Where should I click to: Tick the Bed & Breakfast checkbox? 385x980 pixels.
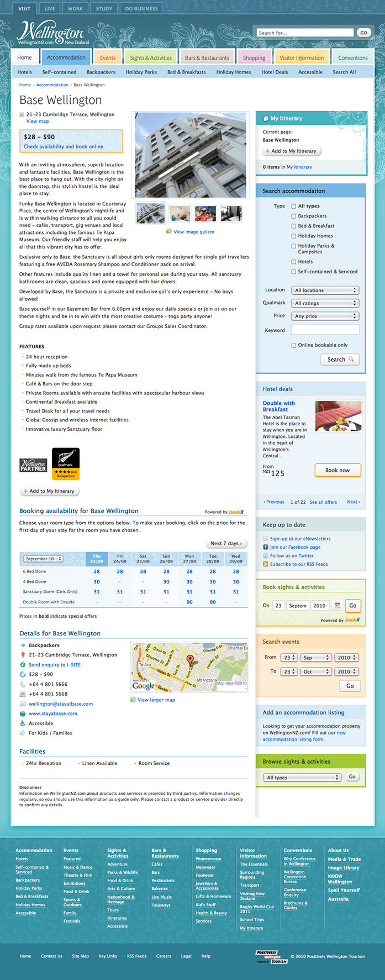click(x=294, y=226)
